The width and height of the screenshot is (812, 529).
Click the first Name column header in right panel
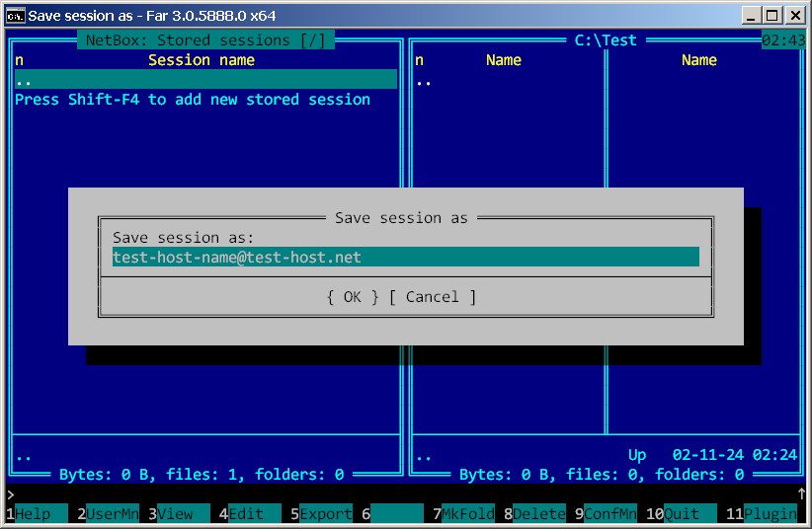pos(504,60)
